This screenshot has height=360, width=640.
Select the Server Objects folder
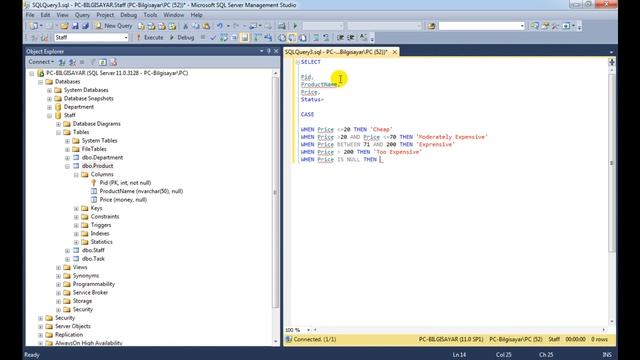click(x=73, y=327)
